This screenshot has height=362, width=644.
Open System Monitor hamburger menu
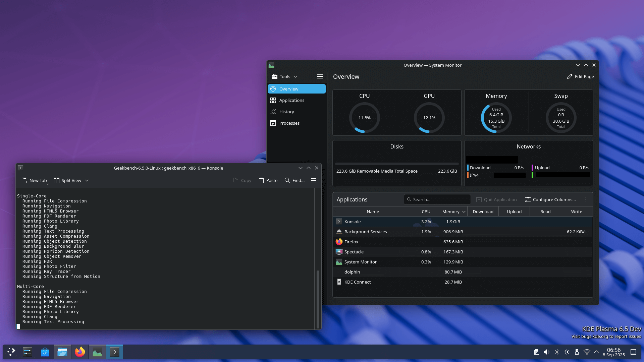(x=320, y=76)
